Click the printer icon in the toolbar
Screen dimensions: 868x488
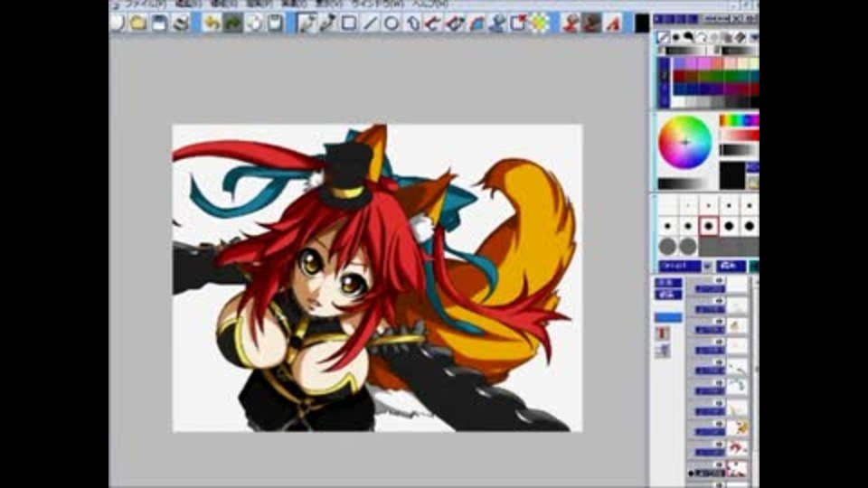(x=181, y=23)
